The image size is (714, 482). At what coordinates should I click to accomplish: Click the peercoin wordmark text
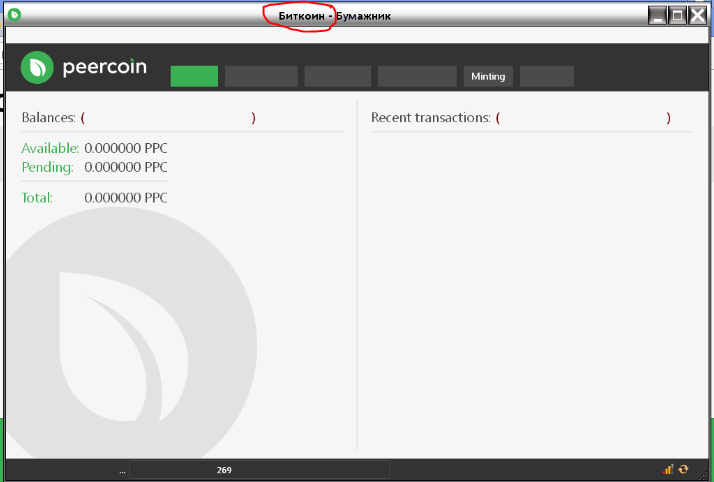(x=104, y=68)
